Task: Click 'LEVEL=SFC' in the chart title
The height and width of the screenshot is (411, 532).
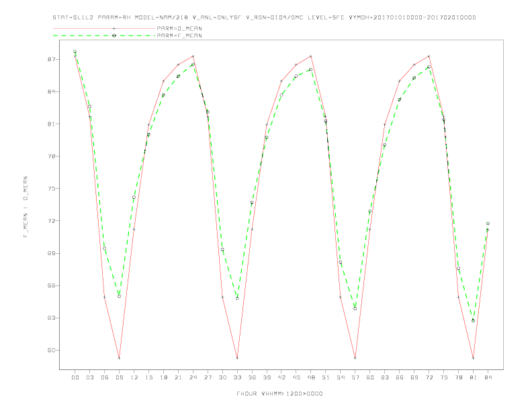Action: (326, 17)
